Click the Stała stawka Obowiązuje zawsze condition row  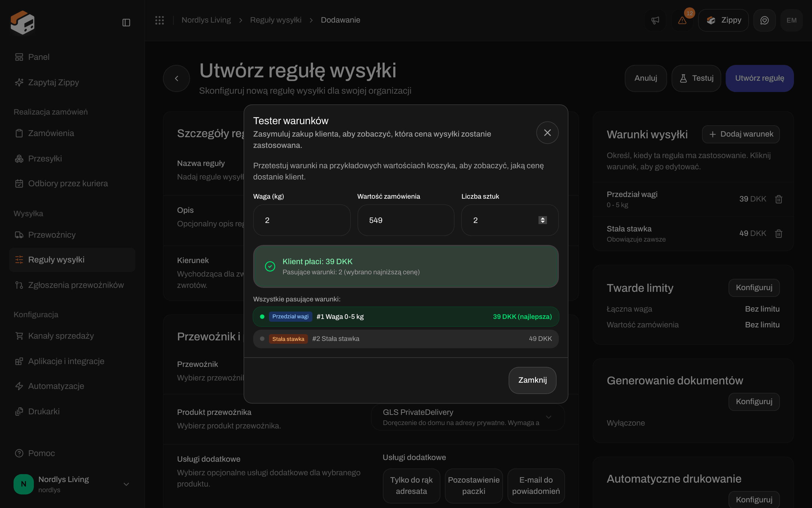tap(693, 233)
